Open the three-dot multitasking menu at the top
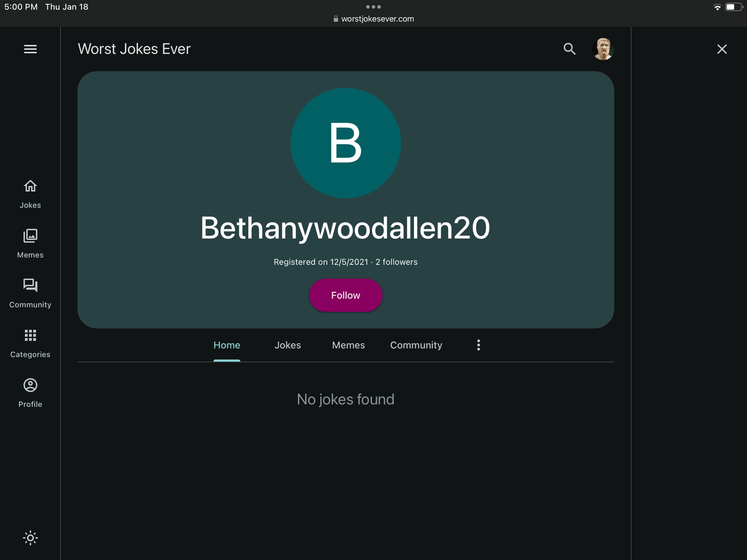747x560 pixels. click(x=373, y=7)
